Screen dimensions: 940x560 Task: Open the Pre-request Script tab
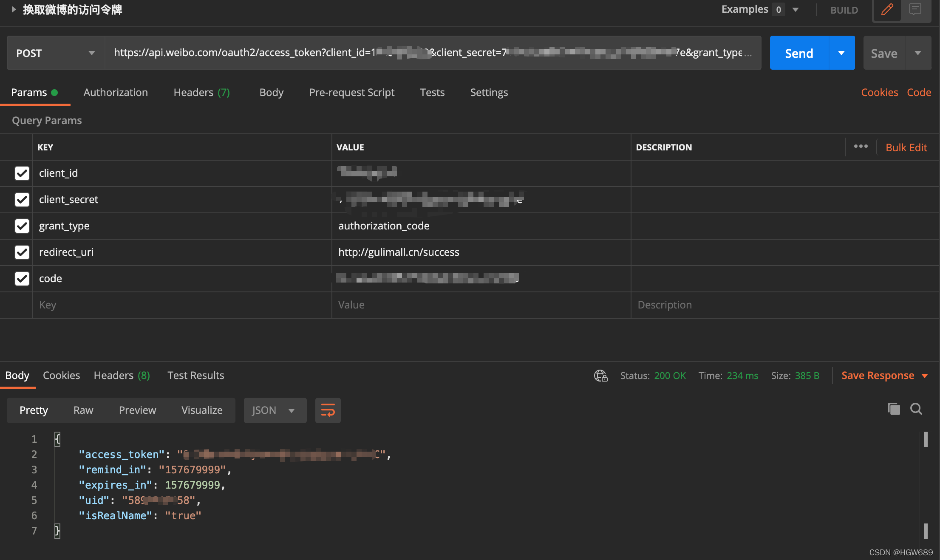[x=351, y=92]
